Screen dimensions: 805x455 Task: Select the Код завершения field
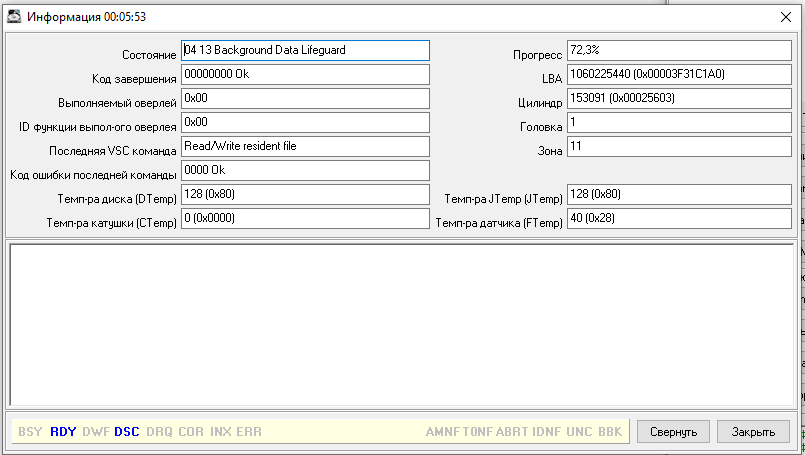coord(305,74)
